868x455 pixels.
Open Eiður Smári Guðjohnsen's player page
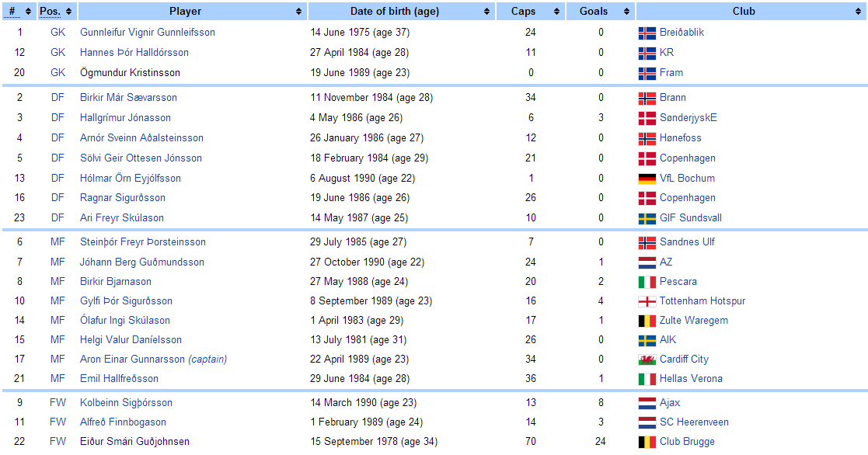tap(134, 442)
